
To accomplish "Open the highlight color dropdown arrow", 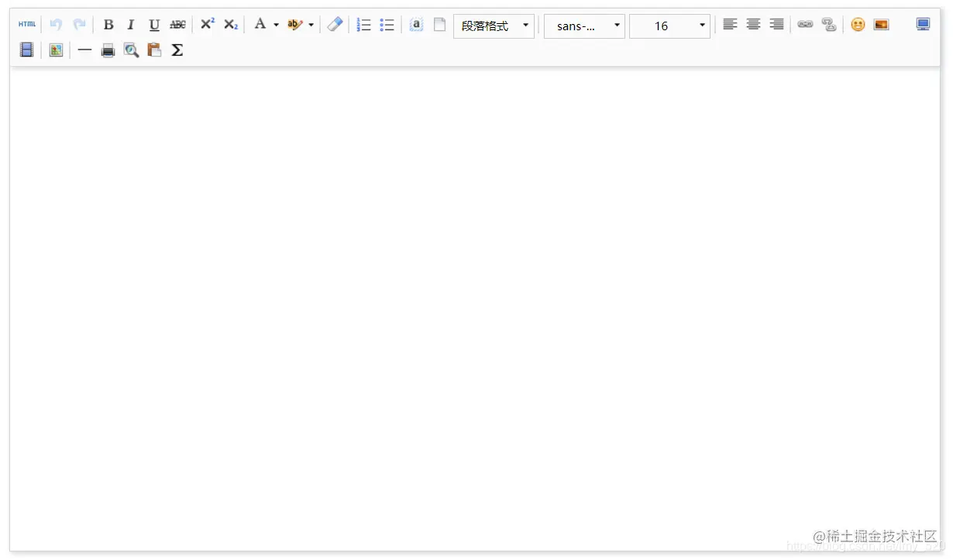I will (x=311, y=25).
